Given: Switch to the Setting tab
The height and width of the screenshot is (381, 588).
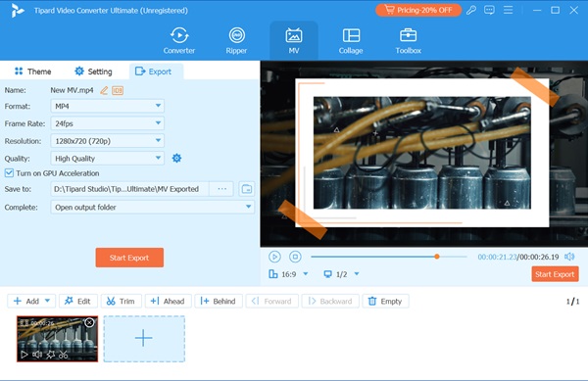Looking at the screenshot, I should point(93,71).
